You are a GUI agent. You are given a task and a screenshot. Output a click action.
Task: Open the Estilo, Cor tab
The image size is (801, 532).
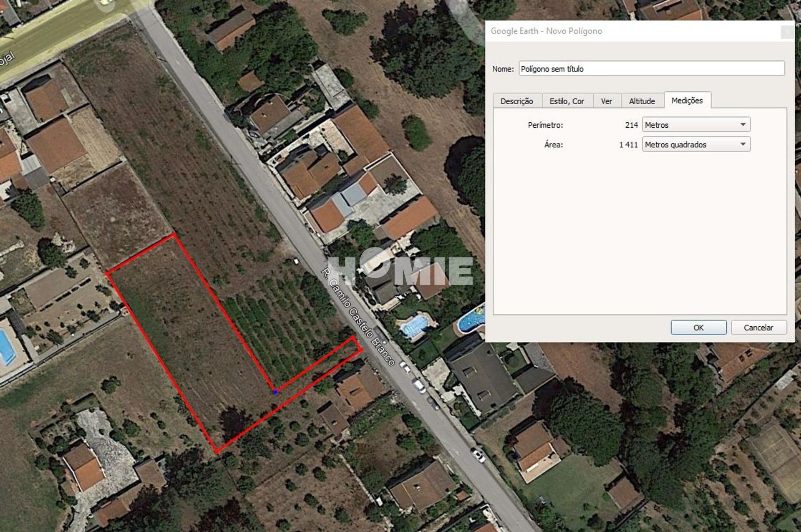[567, 101]
